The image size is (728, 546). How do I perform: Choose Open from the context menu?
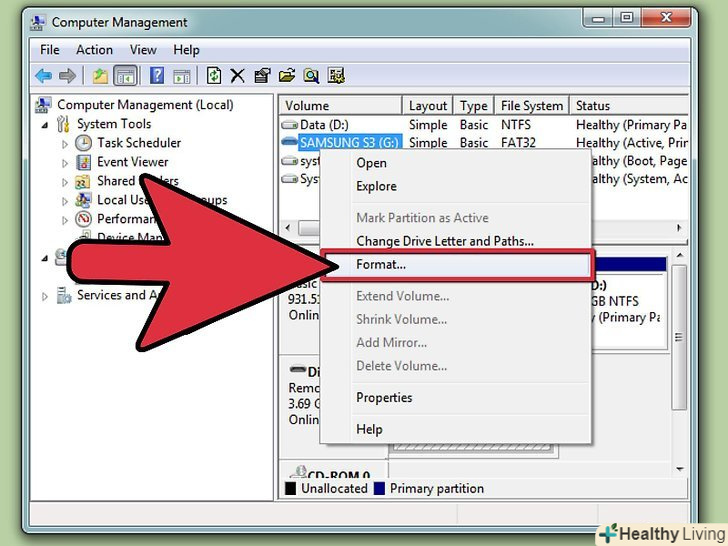[455, 163]
